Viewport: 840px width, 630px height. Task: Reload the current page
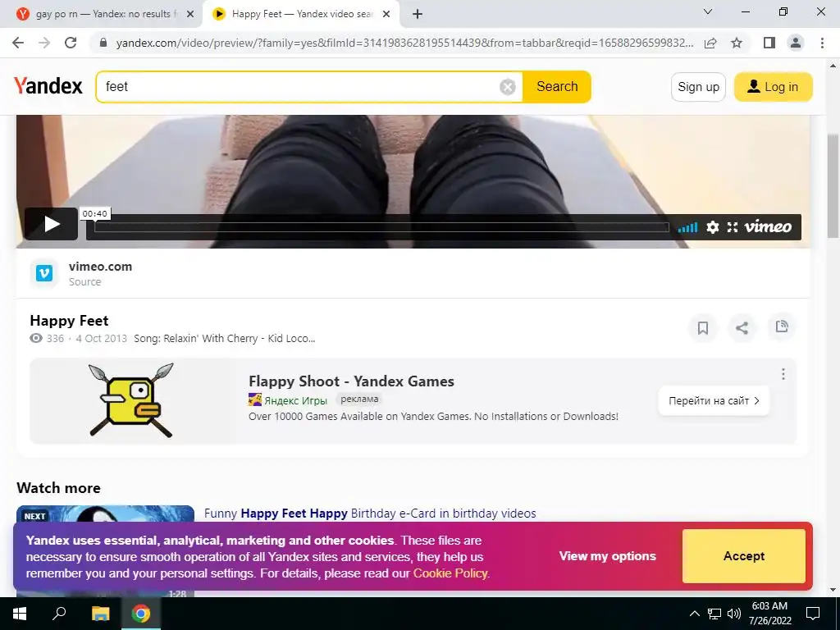point(71,43)
